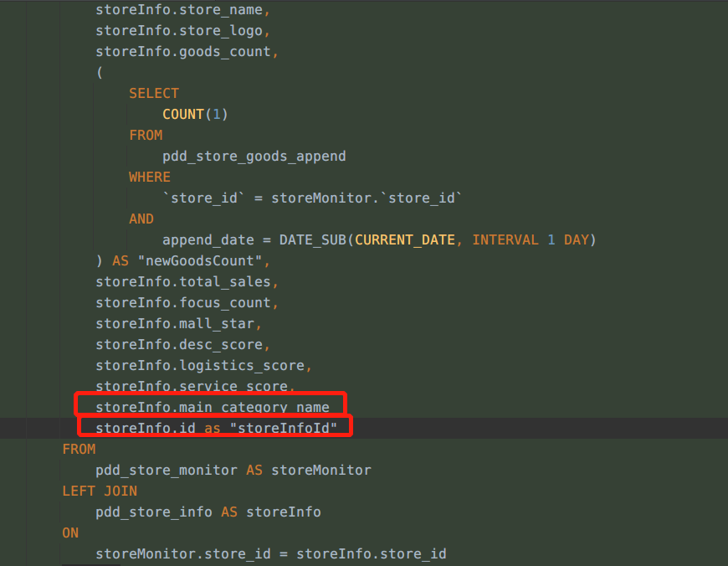Viewport: 728px width, 566px height.
Task: Click the LEFT JOIN keywords
Action: 100,491
